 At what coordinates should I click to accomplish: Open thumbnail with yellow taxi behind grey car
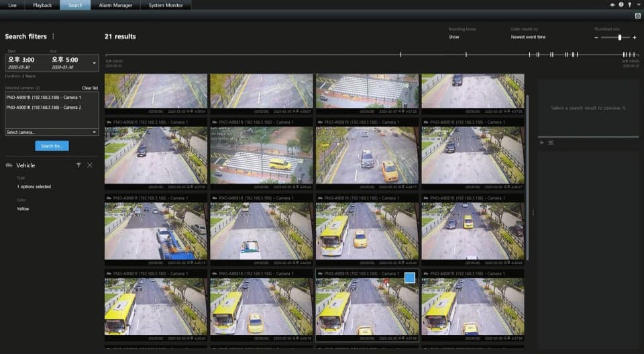click(473, 231)
